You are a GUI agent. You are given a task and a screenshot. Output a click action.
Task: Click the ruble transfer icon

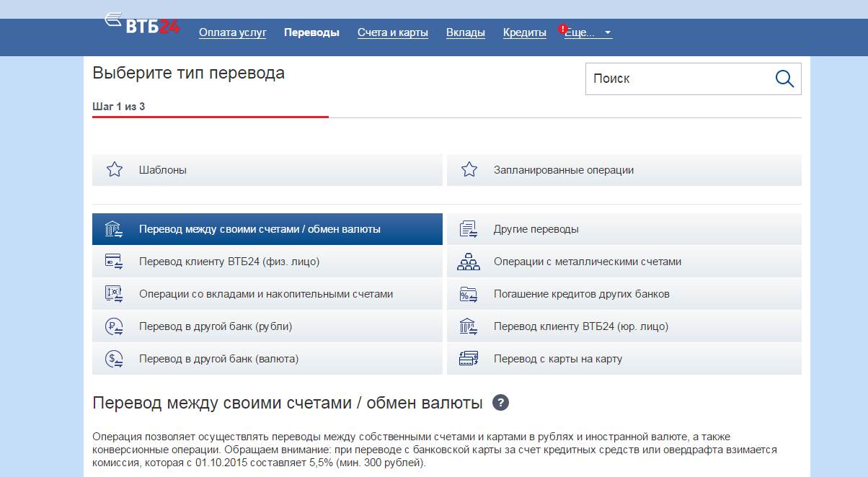point(114,326)
